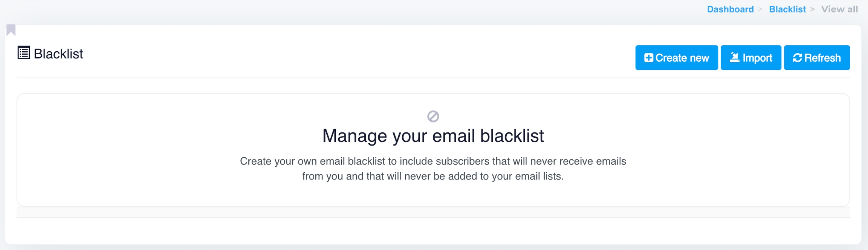The width and height of the screenshot is (868, 250).
Task: Hit the Refresh button
Action: point(817,58)
